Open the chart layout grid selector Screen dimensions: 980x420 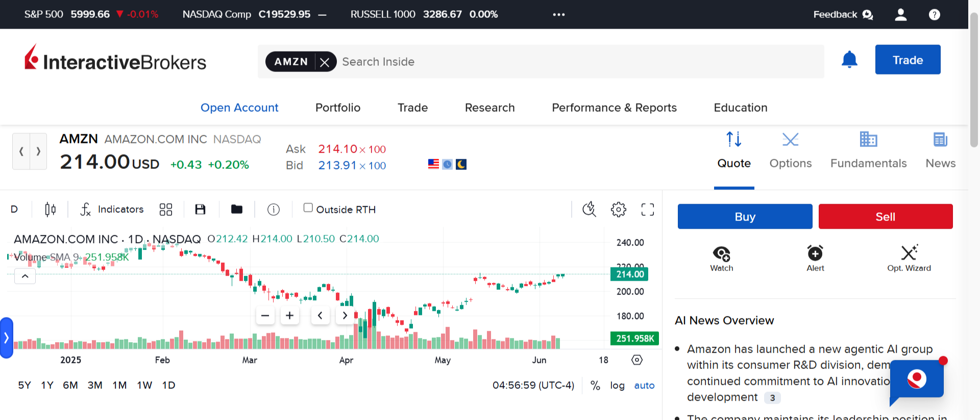[166, 209]
